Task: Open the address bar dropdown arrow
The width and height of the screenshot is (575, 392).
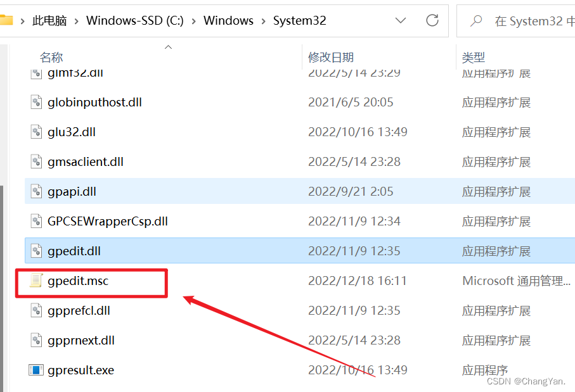Action: pos(401,20)
